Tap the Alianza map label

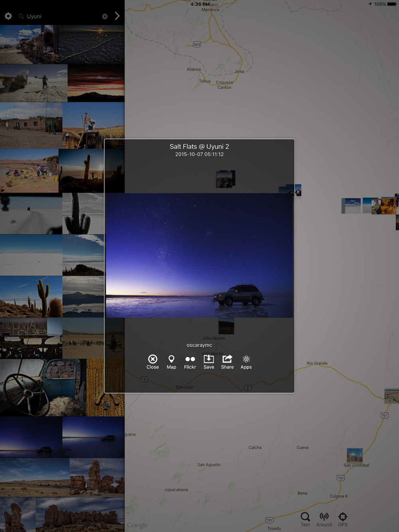point(194,69)
